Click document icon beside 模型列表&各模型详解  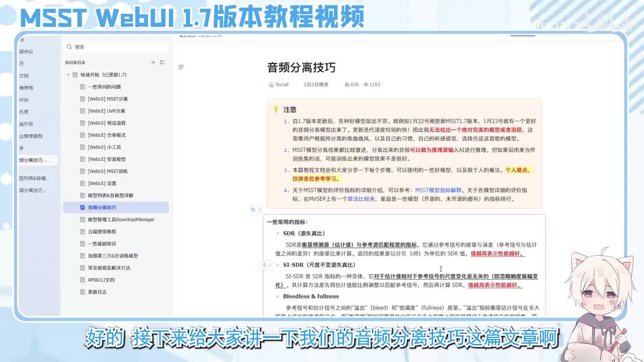tap(83, 195)
